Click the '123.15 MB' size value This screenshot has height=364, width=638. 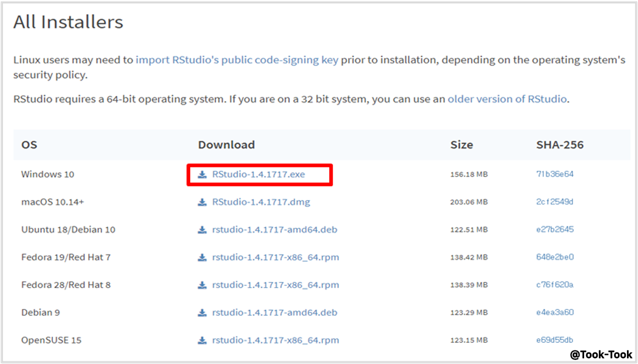pyautogui.click(x=469, y=340)
